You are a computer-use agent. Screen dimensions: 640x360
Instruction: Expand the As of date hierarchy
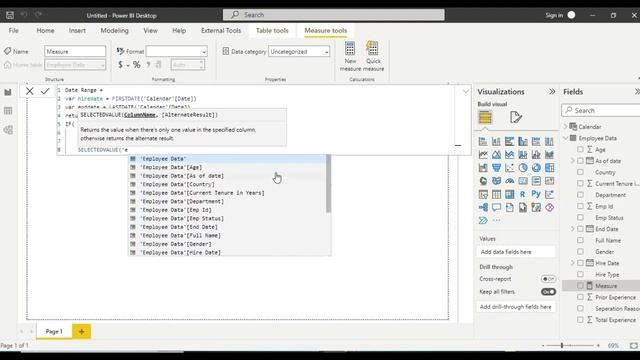click(x=572, y=161)
